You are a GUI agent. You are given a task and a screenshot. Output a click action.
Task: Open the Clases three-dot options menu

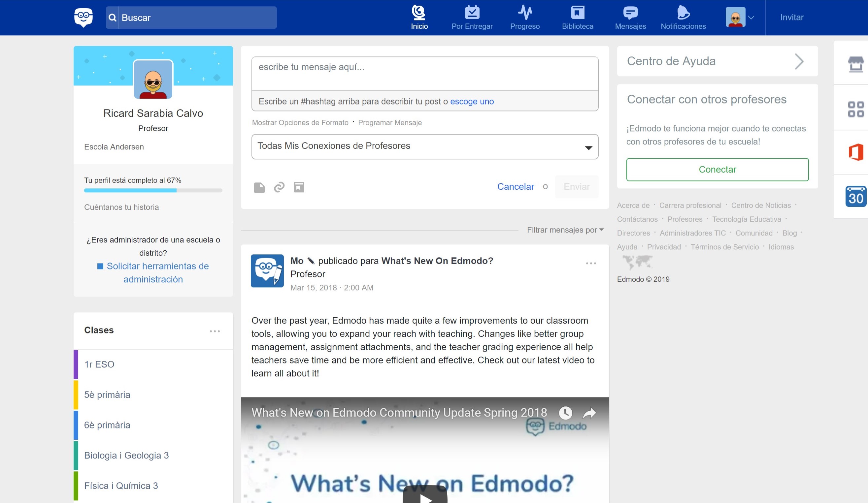(x=215, y=331)
